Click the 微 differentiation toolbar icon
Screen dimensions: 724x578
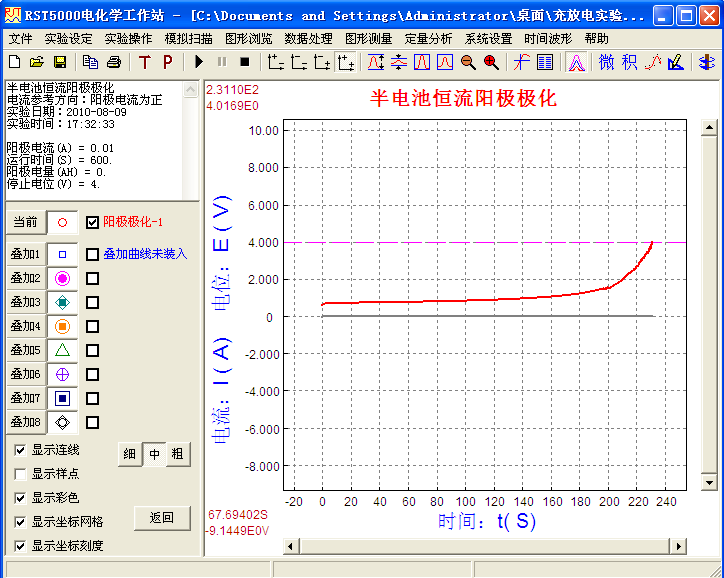607,62
